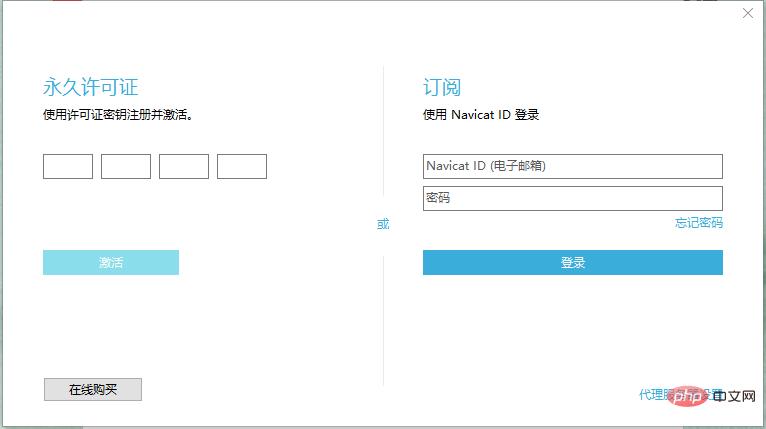Click the third license key segment box
Image resolution: width=766 pixels, height=429 pixels.
184,167
